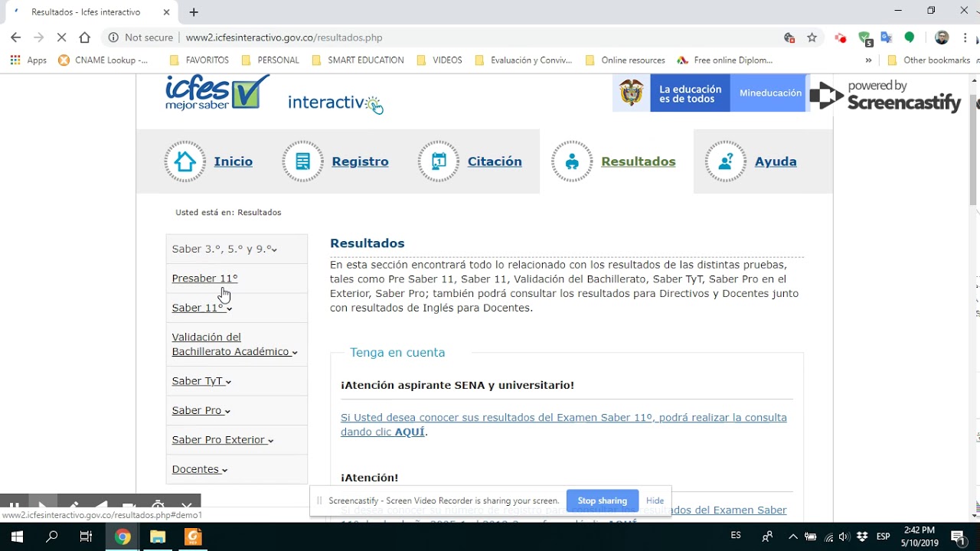Go to the browser home page icon
The image size is (980, 551).
85,37
